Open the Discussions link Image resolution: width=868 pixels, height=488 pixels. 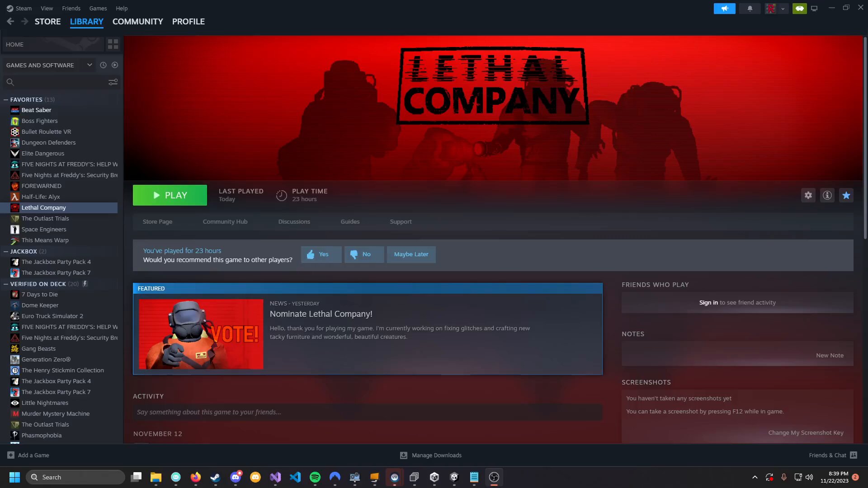click(294, 221)
